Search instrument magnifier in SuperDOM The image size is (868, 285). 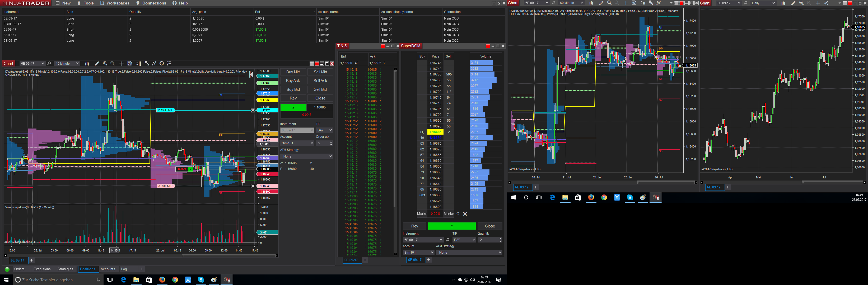point(447,240)
